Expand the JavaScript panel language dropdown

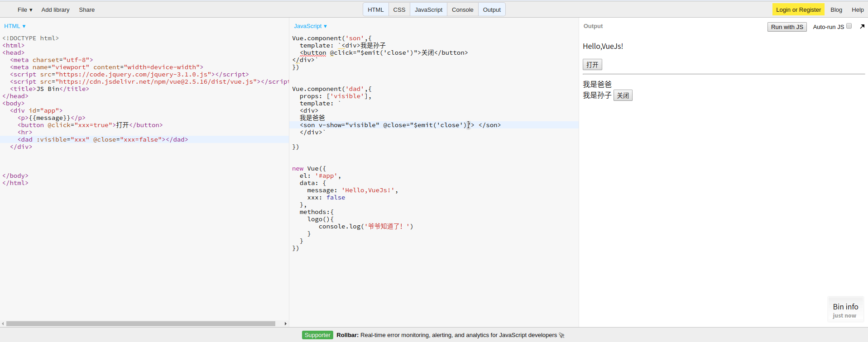coord(310,26)
